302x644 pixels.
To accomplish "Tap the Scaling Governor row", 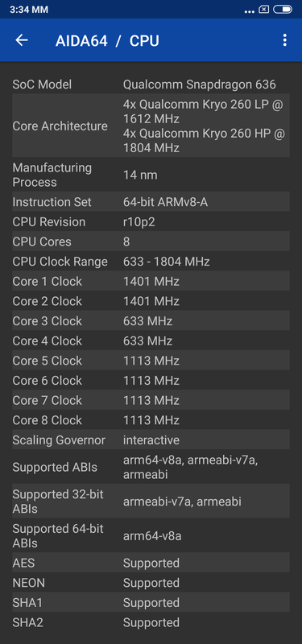I will point(151,440).
